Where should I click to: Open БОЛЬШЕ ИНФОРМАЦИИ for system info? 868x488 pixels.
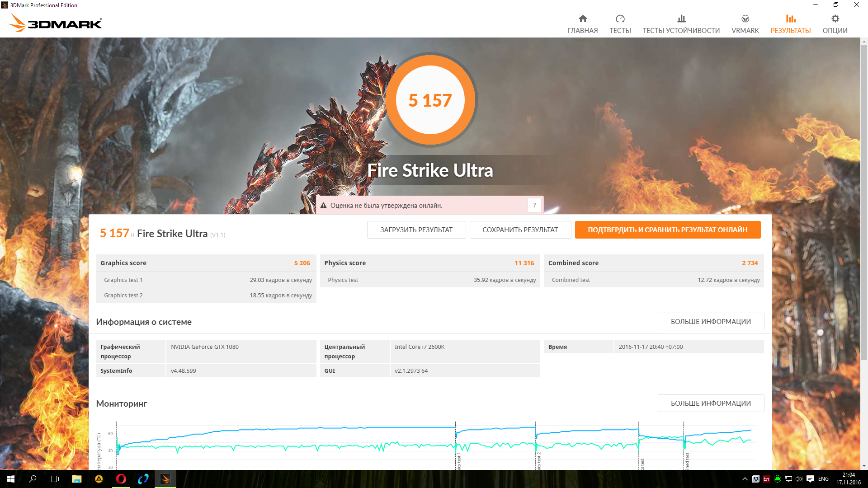tap(710, 321)
